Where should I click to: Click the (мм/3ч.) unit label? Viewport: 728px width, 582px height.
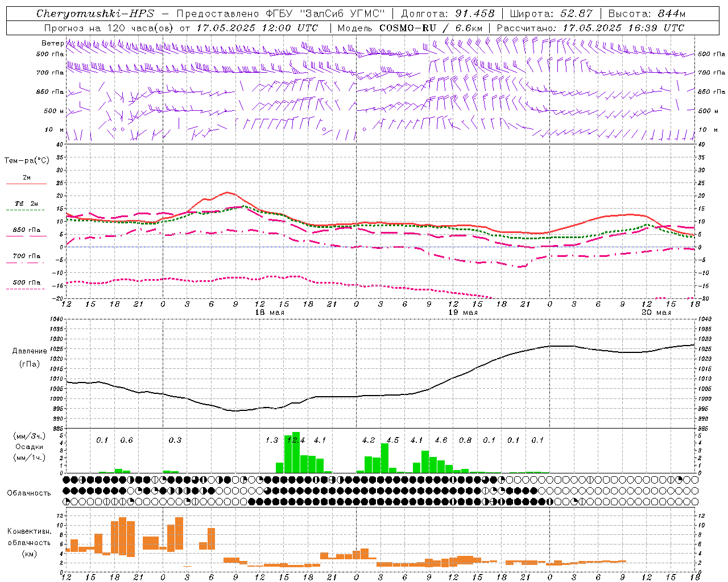pos(30,436)
